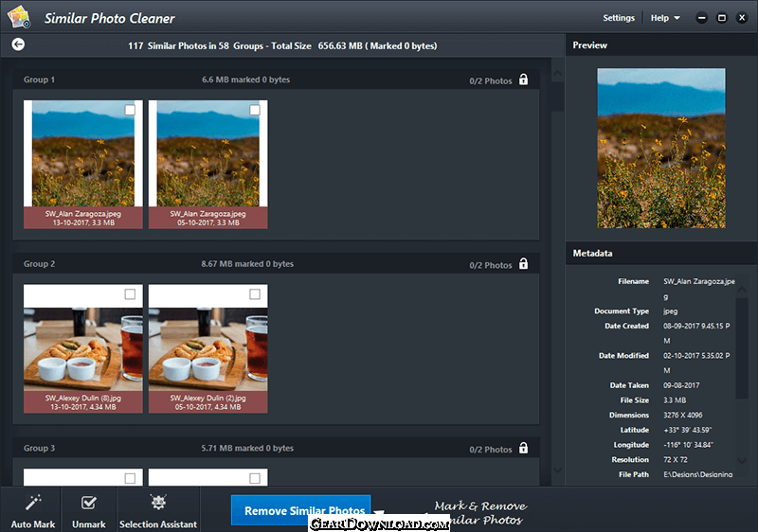Toggle the lock icon for Group 1

pyautogui.click(x=524, y=80)
